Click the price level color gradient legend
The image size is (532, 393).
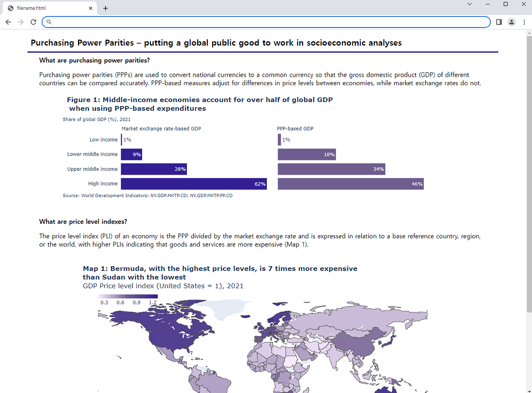point(127,296)
